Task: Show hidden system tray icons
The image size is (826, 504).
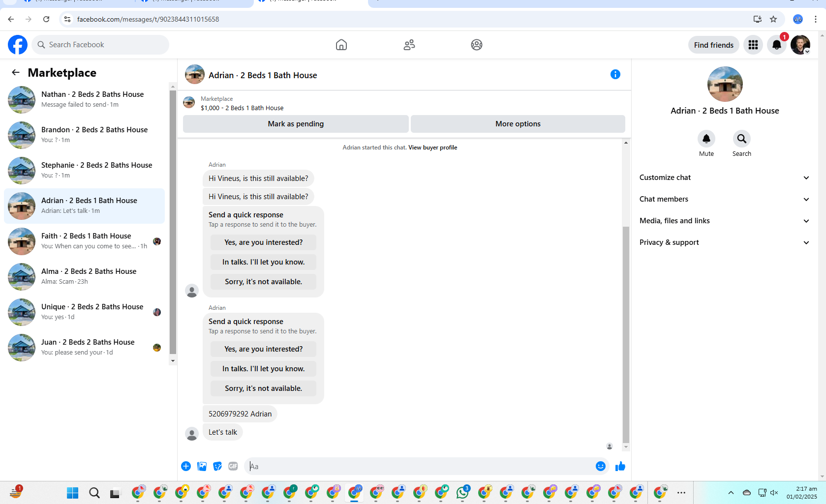Action: coord(731,493)
